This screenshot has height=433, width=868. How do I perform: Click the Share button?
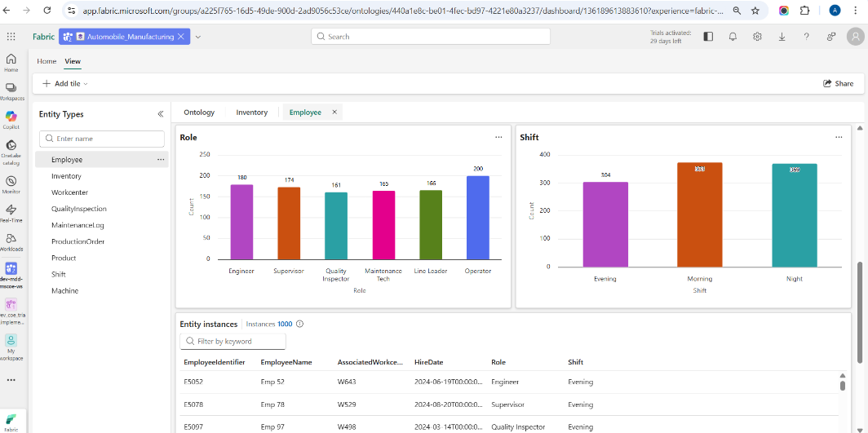[838, 83]
